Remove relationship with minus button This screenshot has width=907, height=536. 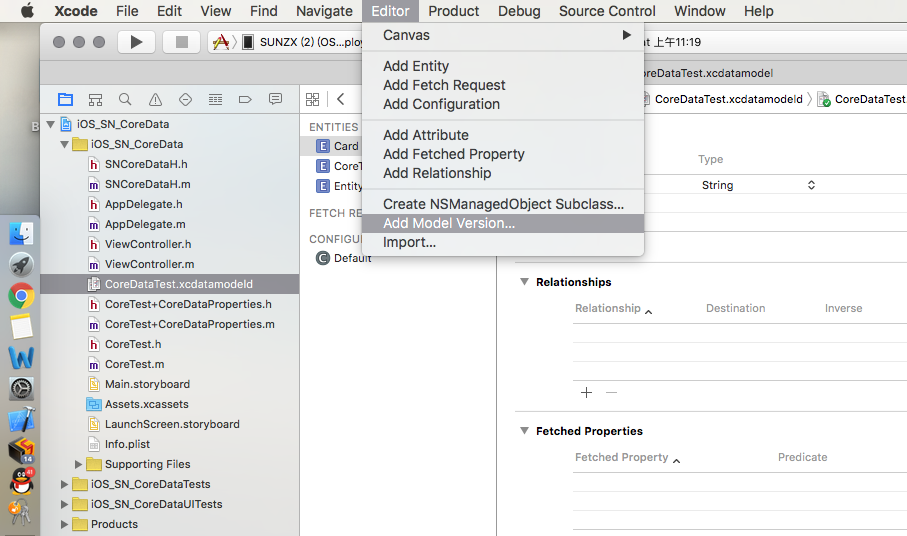[611, 393]
